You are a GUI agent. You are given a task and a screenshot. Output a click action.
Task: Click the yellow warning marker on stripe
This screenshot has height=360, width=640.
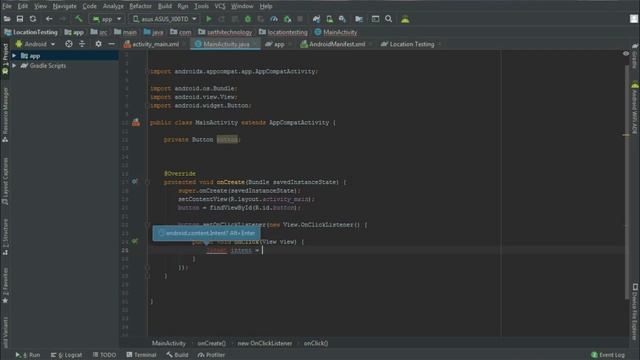pos(626,135)
